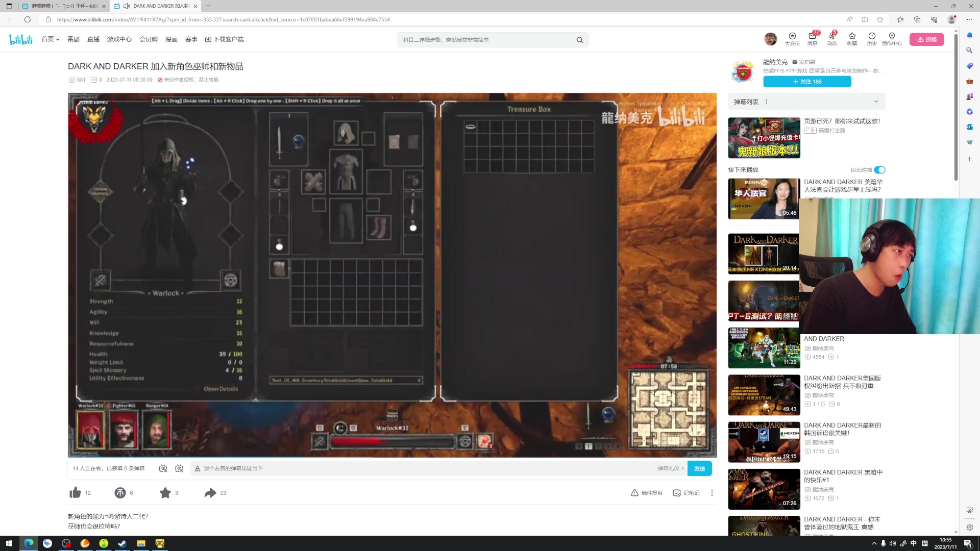980x551 pixels.
Task: Open 漫画 nav item
Action: tap(171, 39)
